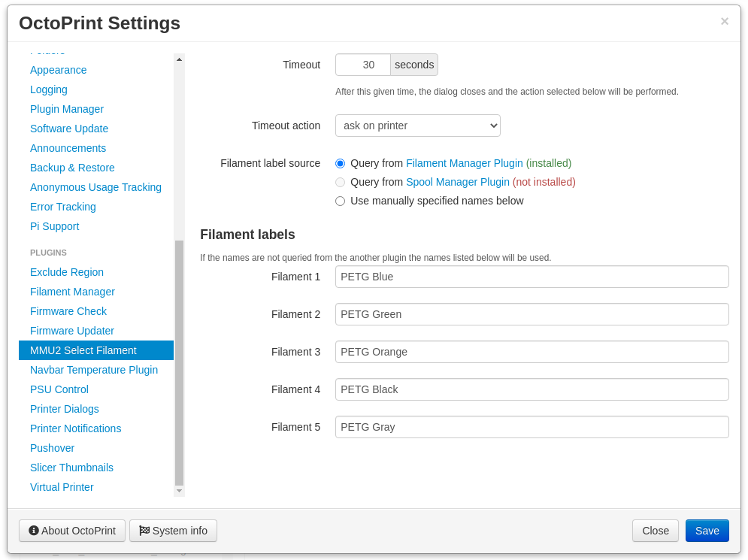This screenshot has height=560, width=748.
Task: Select Query from Filament Manager Plugin radio
Action: click(340, 164)
